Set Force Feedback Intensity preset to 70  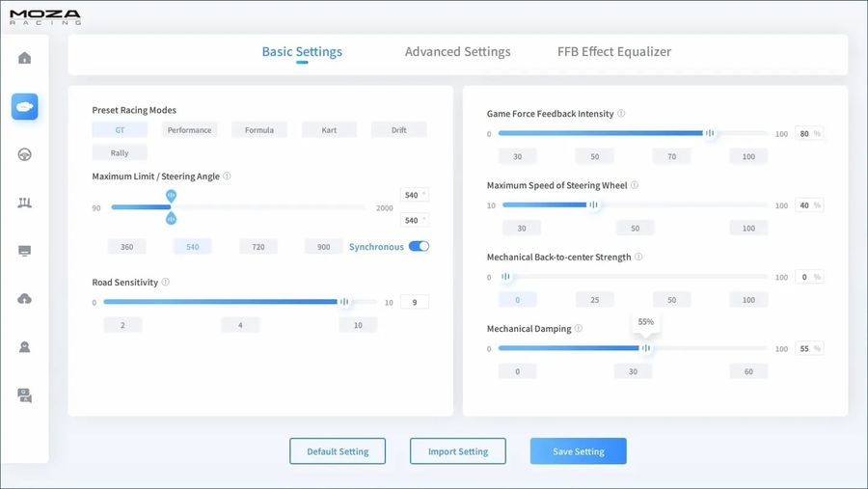click(671, 156)
